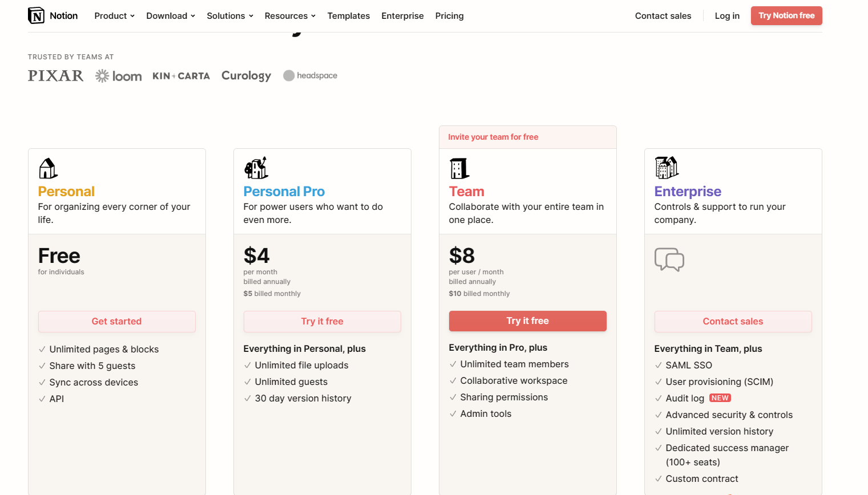
Task: Click the Personal Pro plan house icon
Action: (x=256, y=168)
